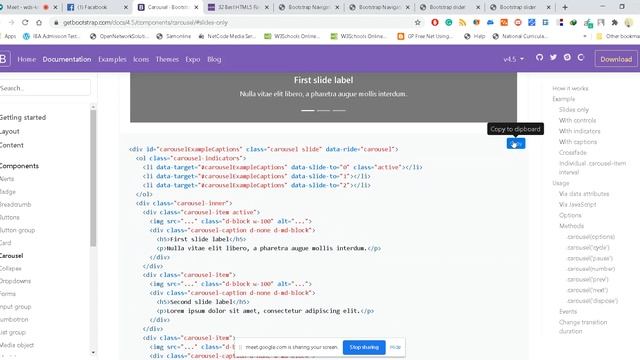Click the blue cloud extension icon
This screenshot has width=640, height=360.
(490, 22)
